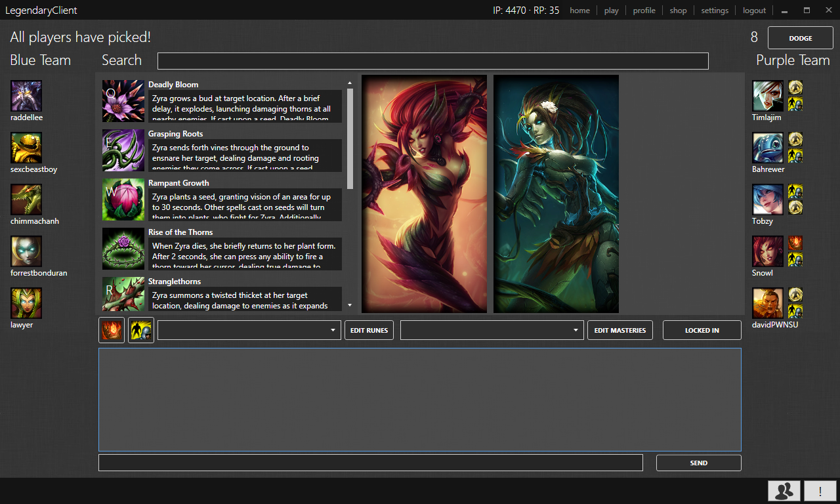The image size is (840, 504).
Task: Open the settings menu
Action: click(x=715, y=10)
